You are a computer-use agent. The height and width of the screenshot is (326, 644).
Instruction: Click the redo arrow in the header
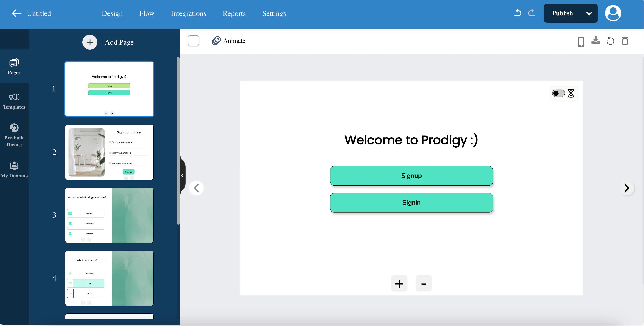pyautogui.click(x=531, y=13)
